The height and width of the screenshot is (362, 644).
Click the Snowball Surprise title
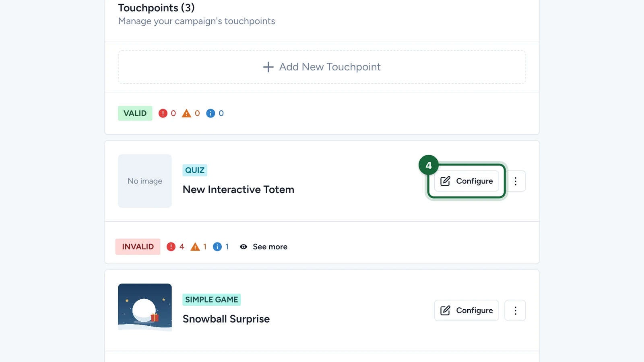pyautogui.click(x=226, y=319)
